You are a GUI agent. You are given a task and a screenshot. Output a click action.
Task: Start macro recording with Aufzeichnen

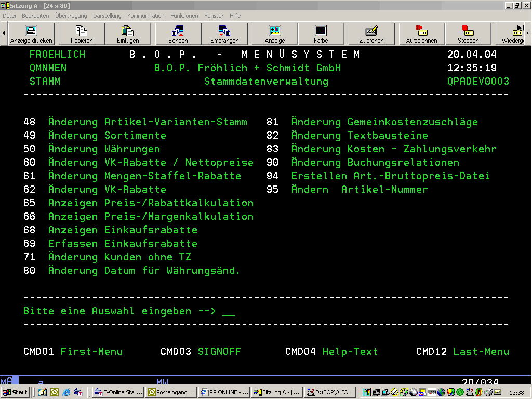[x=422, y=34]
